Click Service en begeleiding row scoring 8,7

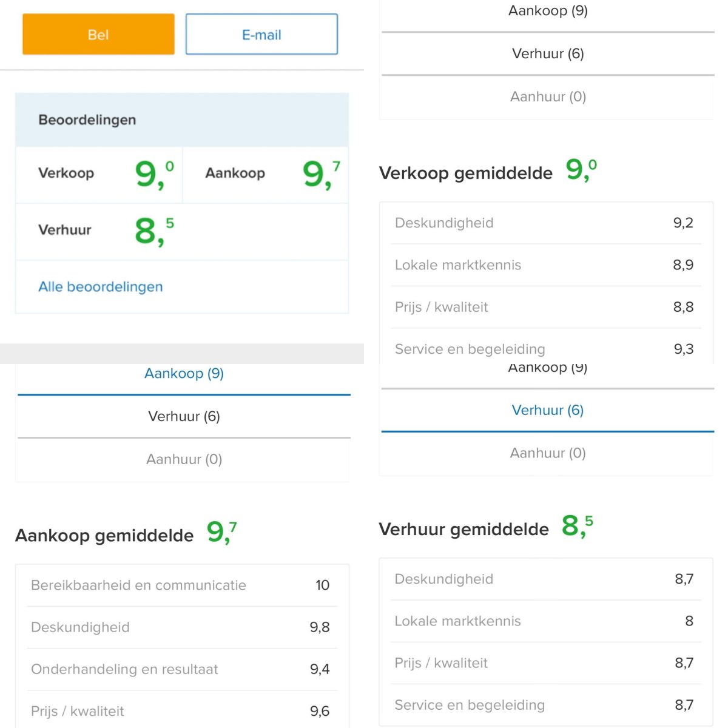[x=545, y=705]
